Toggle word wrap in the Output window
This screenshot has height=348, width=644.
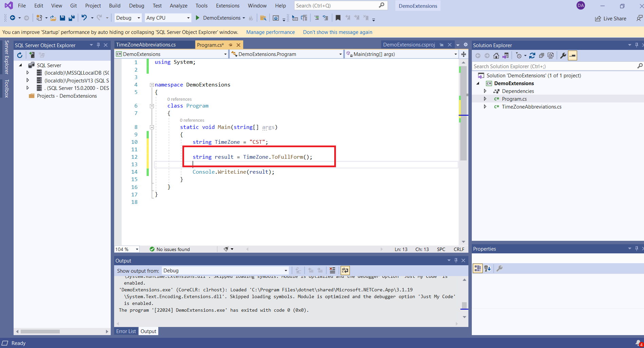click(x=345, y=270)
